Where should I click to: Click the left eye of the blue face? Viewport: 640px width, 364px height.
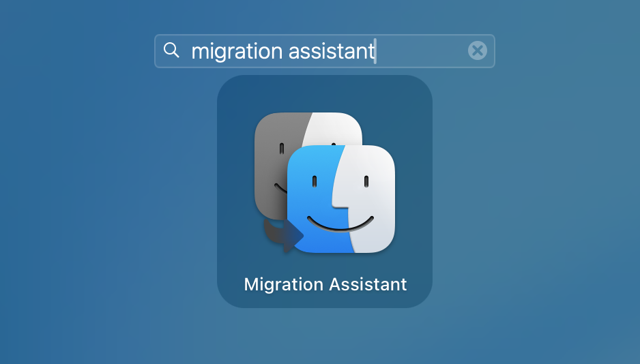(x=315, y=181)
